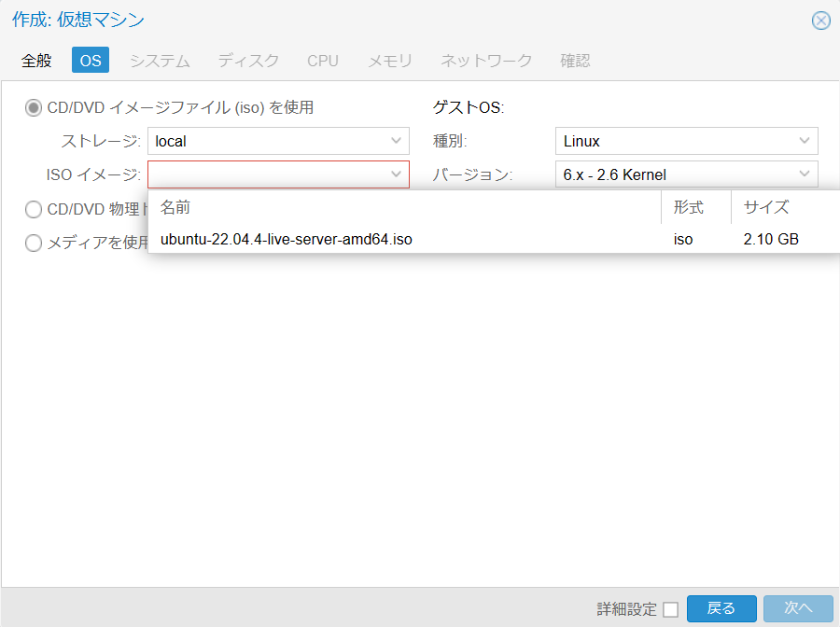Open the メモリ tab
Image resolution: width=840 pixels, height=627 pixels.
pyautogui.click(x=390, y=61)
